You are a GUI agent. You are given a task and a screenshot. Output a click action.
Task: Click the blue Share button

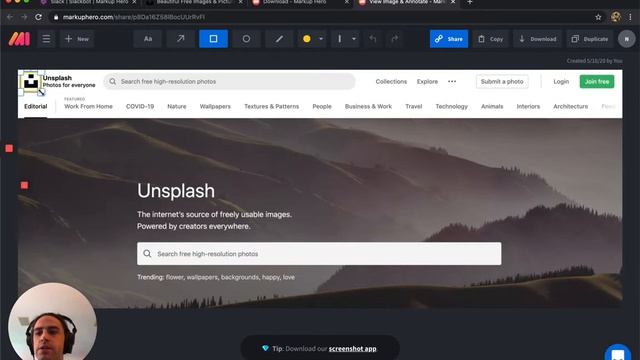coord(449,39)
